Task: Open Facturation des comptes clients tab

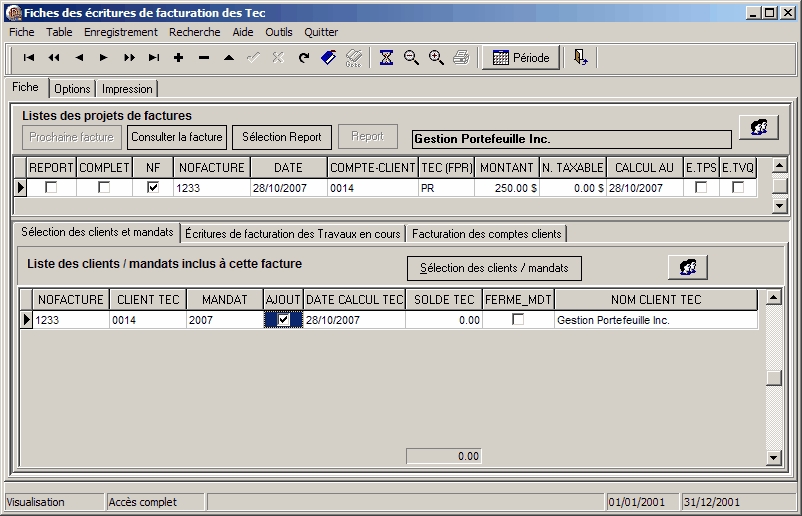Action: [x=487, y=234]
